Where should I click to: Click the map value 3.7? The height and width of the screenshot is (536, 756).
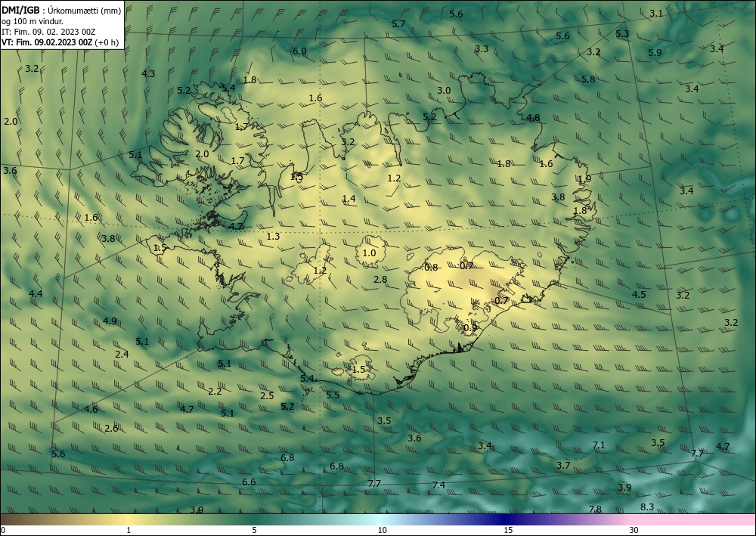point(563,465)
